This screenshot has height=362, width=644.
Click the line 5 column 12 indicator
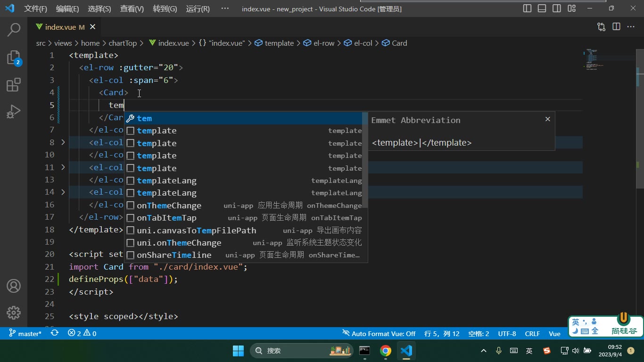point(442,333)
